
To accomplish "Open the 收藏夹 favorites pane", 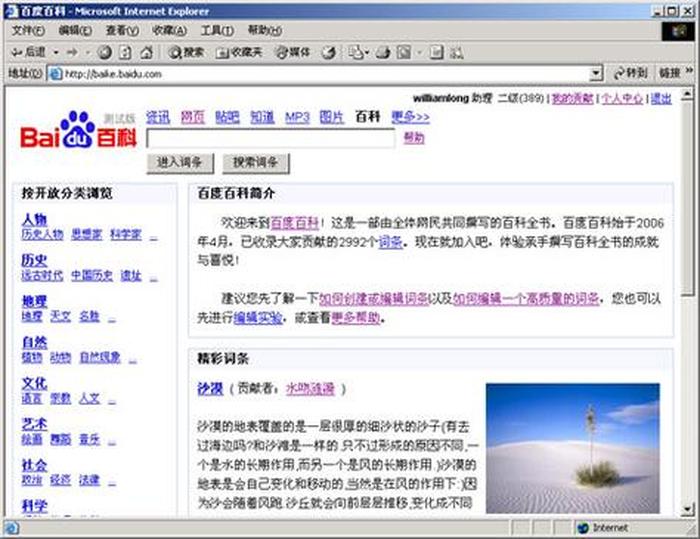I will tap(238, 53).
